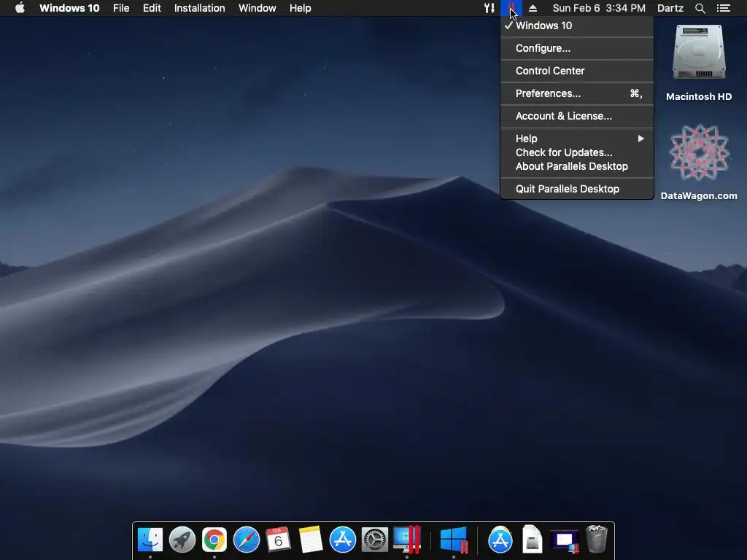Open the Window menu

click(x=258, y=8)
